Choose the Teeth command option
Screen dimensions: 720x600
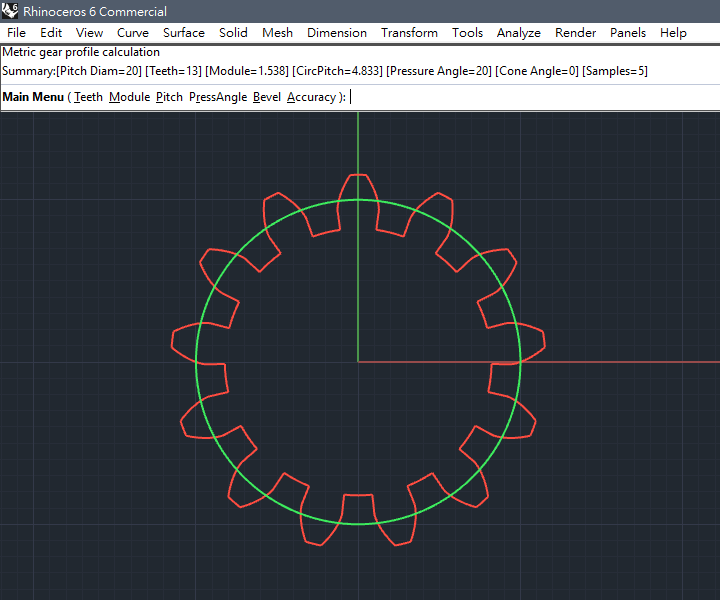89,97
